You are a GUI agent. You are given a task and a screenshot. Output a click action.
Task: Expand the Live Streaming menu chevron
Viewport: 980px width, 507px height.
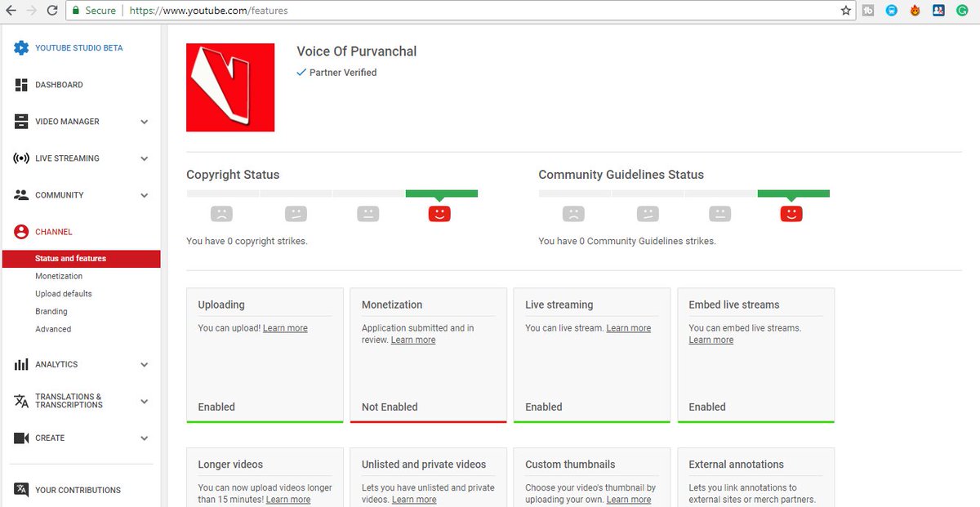coord(145,158)
